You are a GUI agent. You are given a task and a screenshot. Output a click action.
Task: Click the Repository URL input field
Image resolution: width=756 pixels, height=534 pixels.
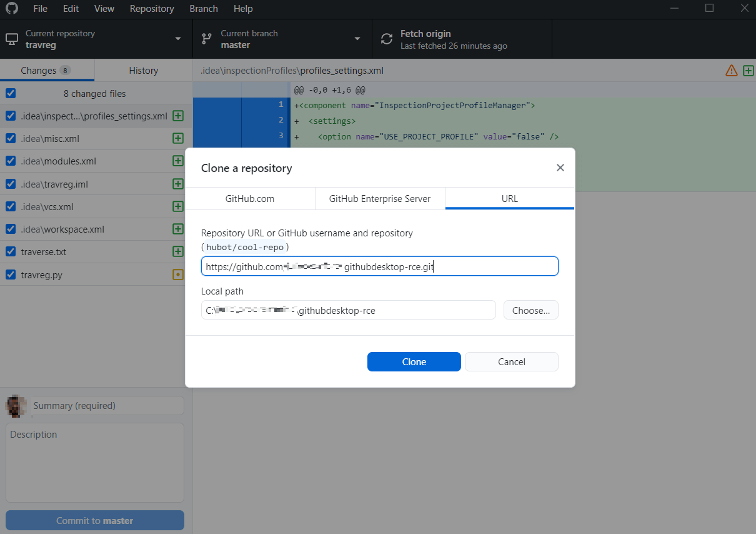[x=380, y=266]
